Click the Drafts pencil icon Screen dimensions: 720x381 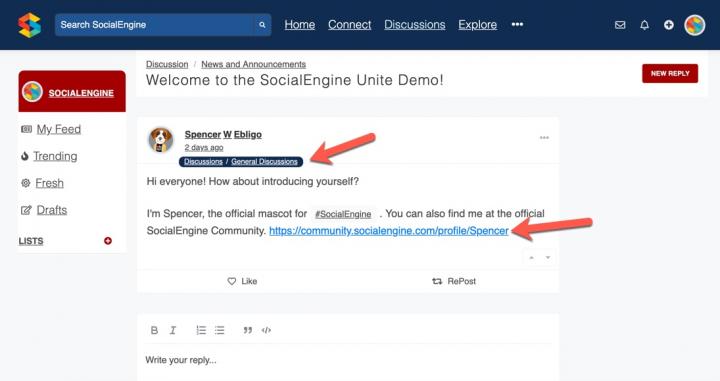pyautogui.click(x=26, y=210)
